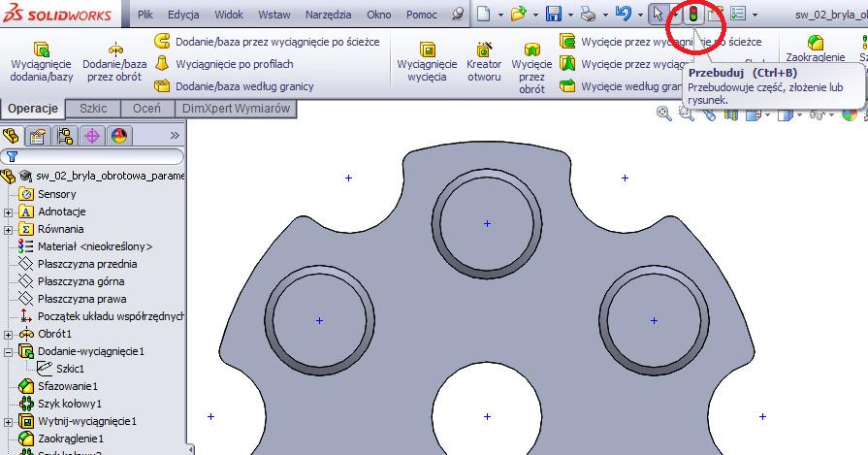Click the feature tree filter field
868x455 pixels.
click(92, 156)
